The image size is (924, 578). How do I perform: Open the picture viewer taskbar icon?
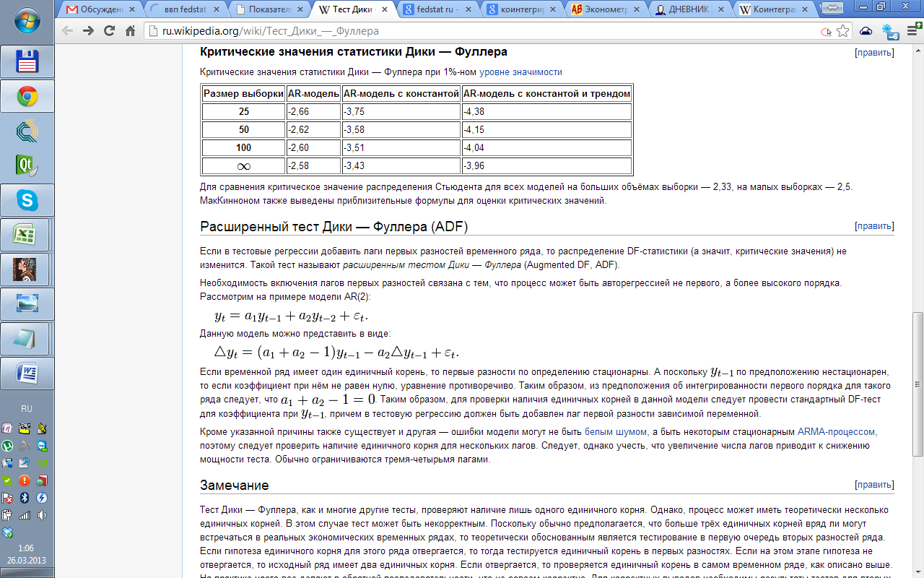point(27,305)
